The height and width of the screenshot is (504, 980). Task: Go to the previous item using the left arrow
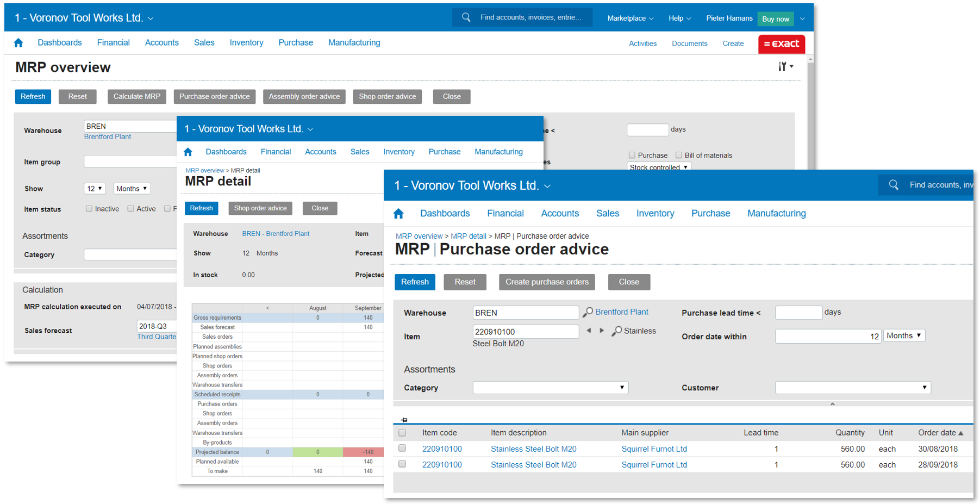tap(589, 331)
